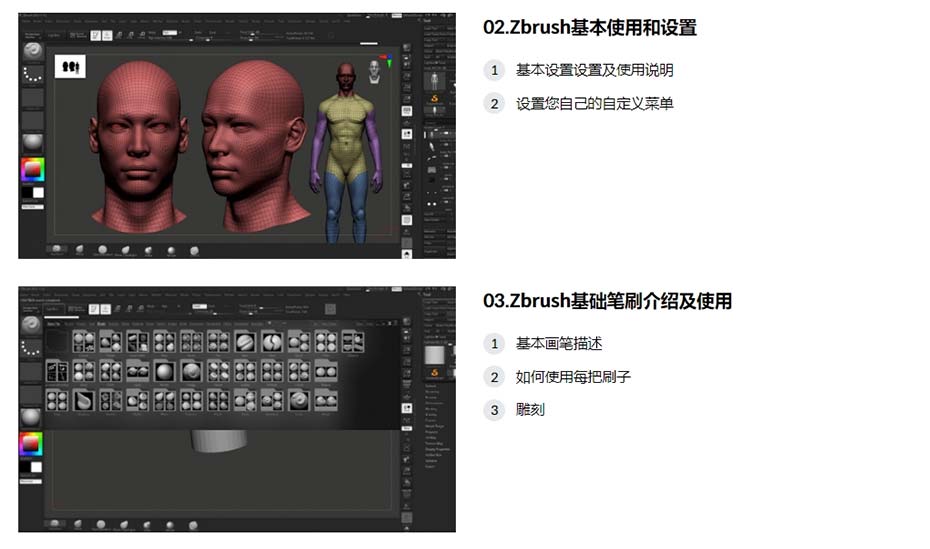Select lesson 设置您自己的自定义菜单
This screenshot has width=930, height=549.
(x=594, y=103)
